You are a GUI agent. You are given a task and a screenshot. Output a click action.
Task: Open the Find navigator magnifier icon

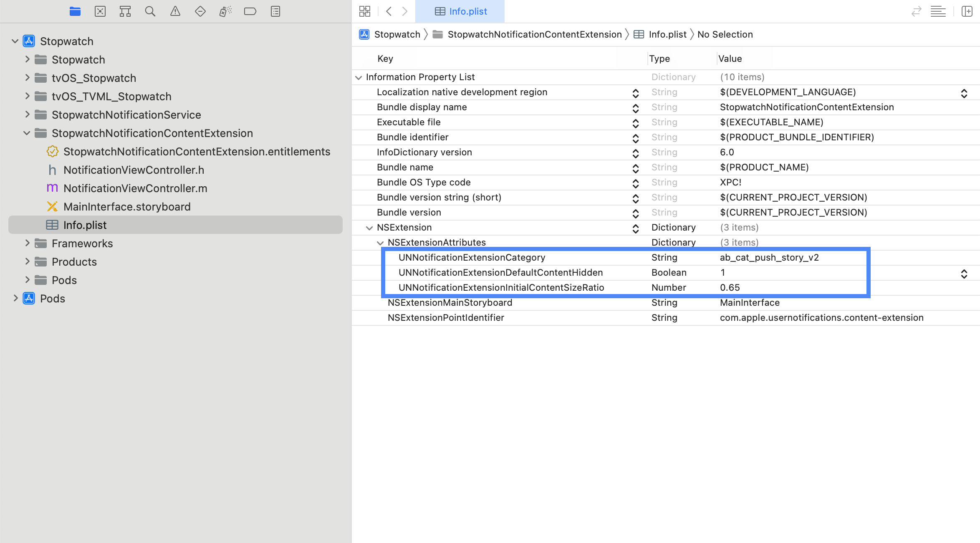150,11
